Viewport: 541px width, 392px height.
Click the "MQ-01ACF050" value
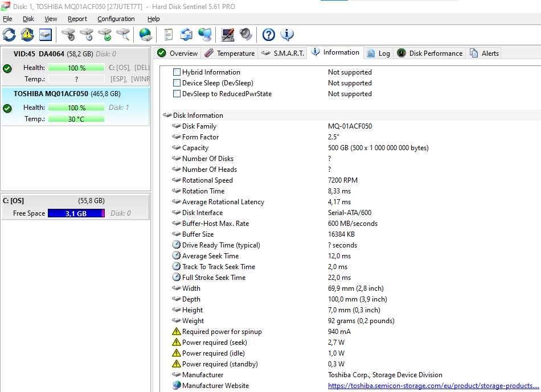coord(350,126)
